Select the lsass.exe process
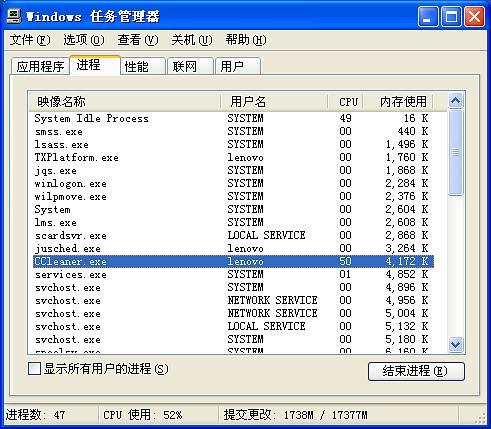 (233, 144)
